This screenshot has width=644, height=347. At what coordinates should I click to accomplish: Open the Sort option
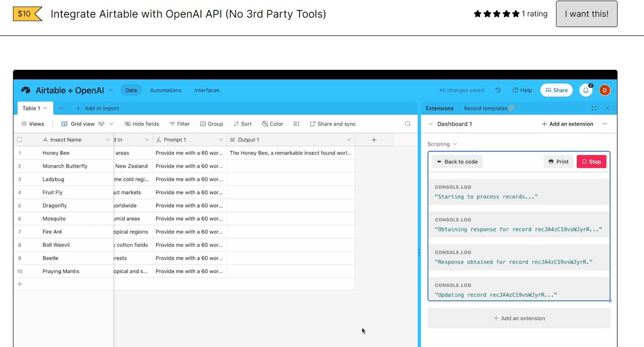click(243, 124)
